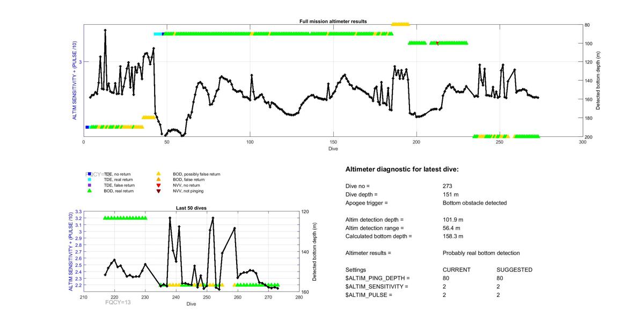The width and height of the screenshot is (644, 328).
Task: Click the '$ALTIM_PULSE =' setting name
Action: tap(369, 295)
